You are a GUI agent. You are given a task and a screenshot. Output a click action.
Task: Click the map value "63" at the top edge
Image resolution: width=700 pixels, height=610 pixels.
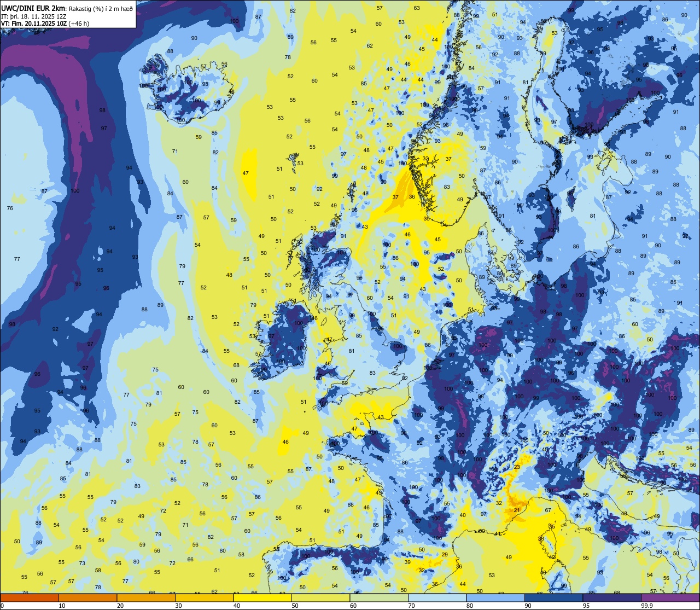[x=417, y=8]
